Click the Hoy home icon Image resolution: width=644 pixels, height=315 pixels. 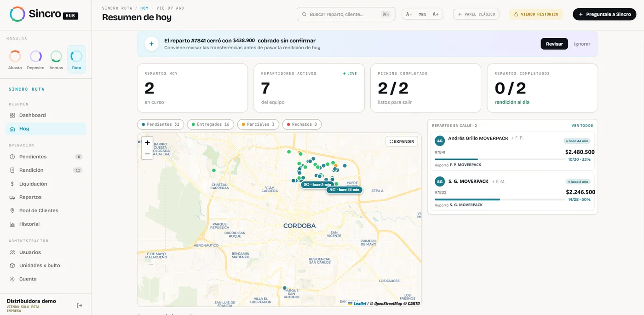click(x=12, y=129)
